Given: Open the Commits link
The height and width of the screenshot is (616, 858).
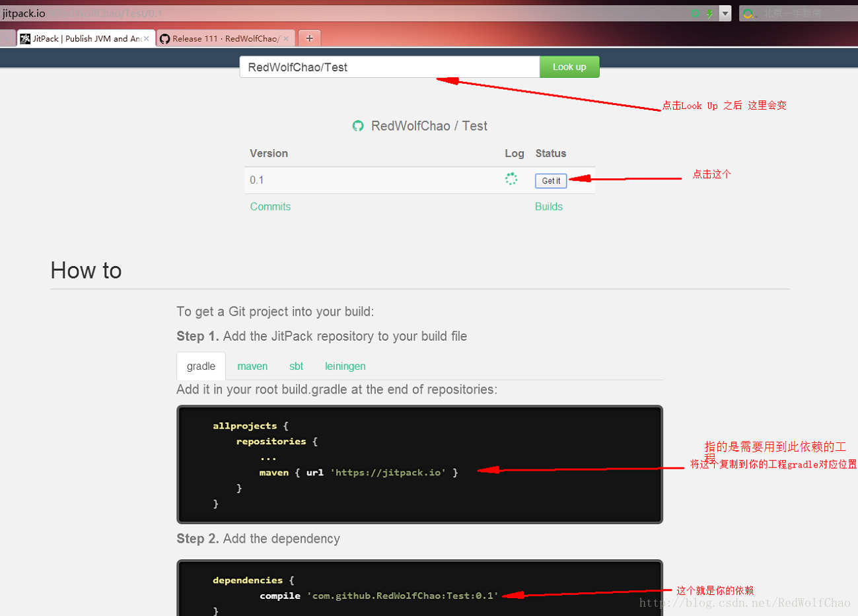Looking at the screenshot, I should (x=270, y=207).
